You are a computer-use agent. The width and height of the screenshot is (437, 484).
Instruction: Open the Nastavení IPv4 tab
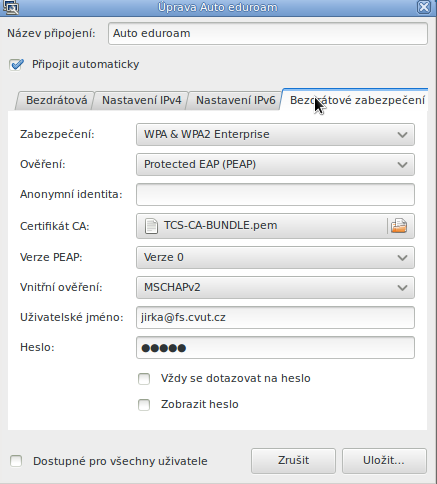(141, 100)
